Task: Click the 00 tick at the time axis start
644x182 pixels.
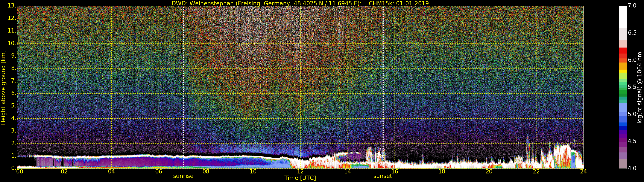Action: tap(20, 172)
